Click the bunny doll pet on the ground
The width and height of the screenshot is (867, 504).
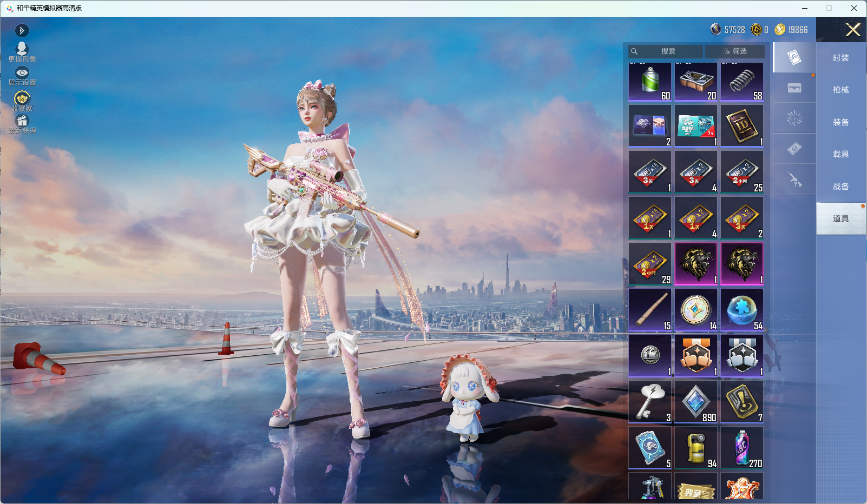tap(469, 397)
